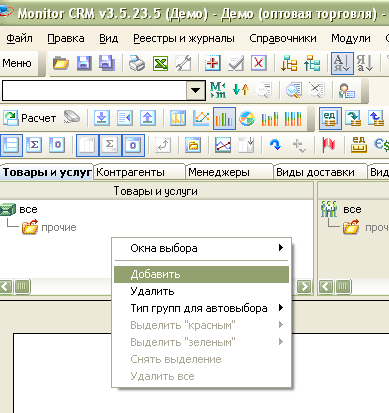Click the blue upload-arrow icon
This screenshot has width=389, height=413.
[148, 118]
